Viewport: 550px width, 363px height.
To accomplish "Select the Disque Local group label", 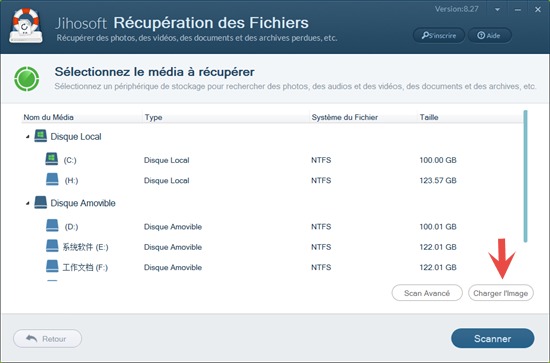I will [x=76, y=137].
